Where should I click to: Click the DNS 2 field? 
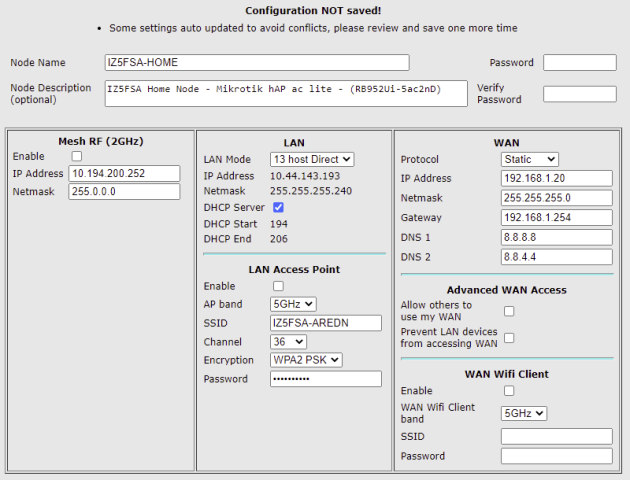coord(556,257)
